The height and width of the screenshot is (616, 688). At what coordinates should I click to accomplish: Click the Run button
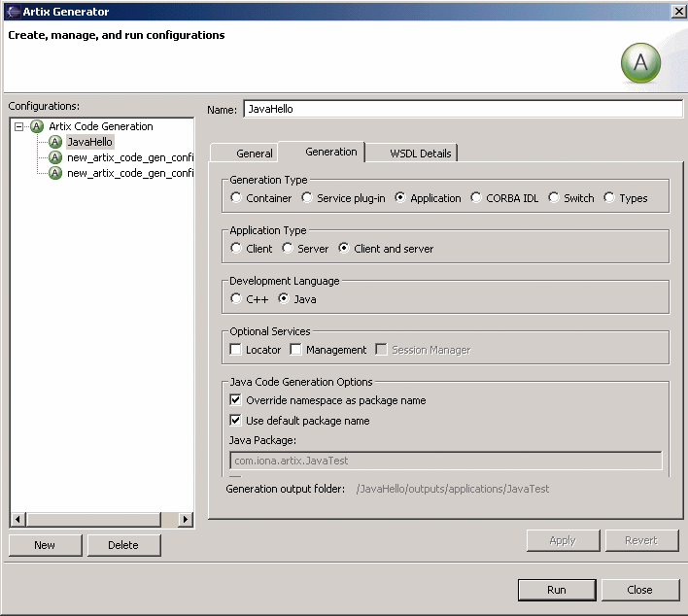tap(557, 590)
